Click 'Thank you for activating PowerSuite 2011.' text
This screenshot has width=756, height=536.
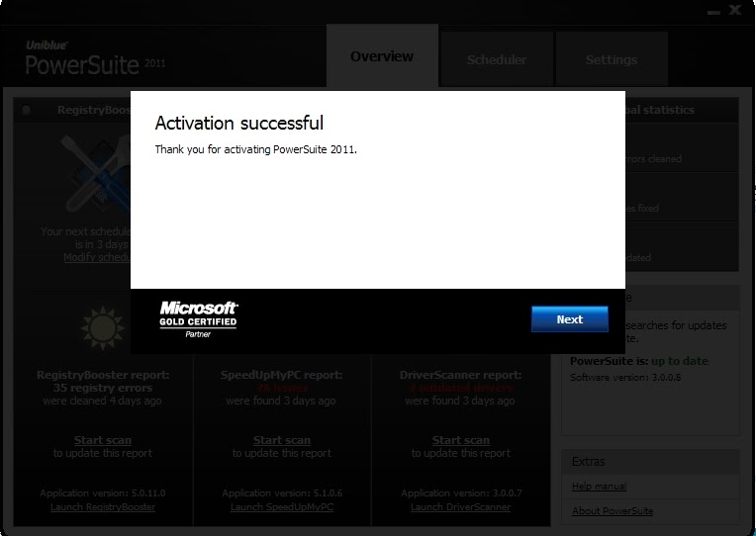(256, 149)
